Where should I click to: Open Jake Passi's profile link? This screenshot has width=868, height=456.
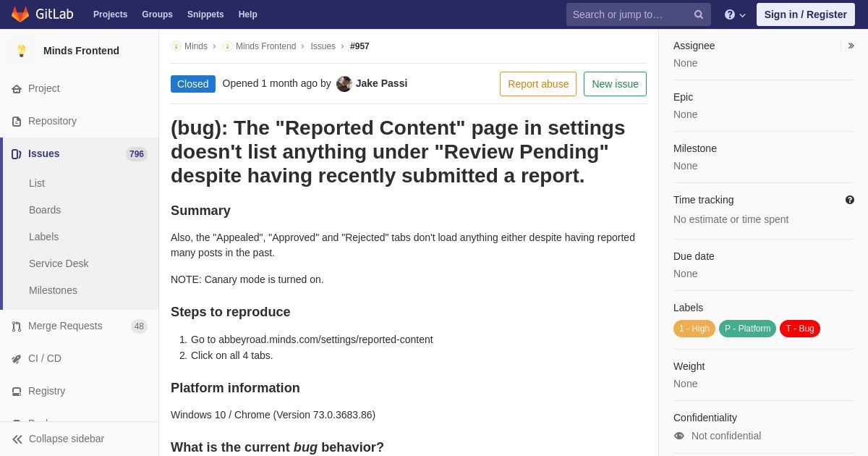point(381,83)
